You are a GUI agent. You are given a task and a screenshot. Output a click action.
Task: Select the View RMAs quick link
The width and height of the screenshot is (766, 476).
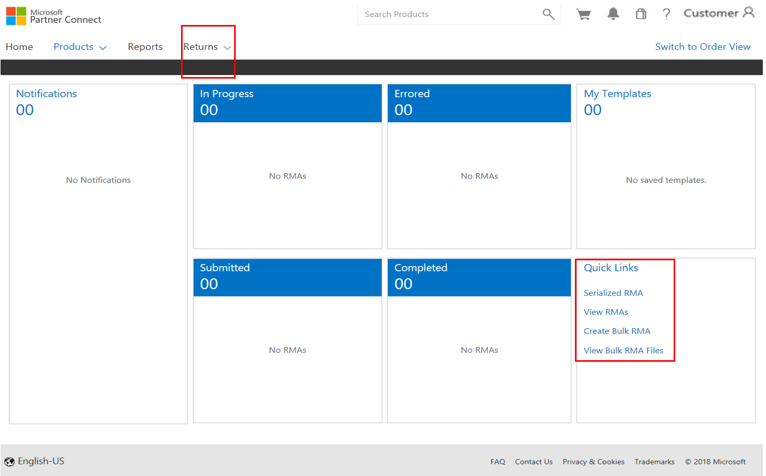(x=606, y=312)
